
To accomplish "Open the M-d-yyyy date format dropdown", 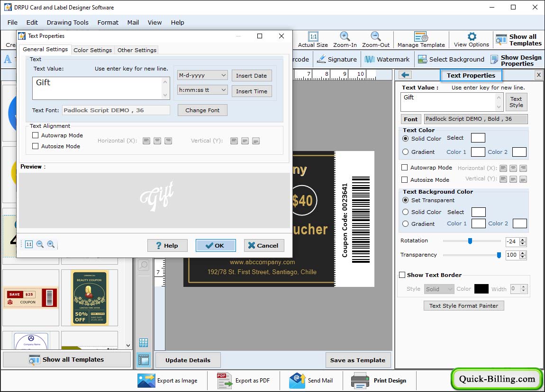I will click(x=203, y=75).
